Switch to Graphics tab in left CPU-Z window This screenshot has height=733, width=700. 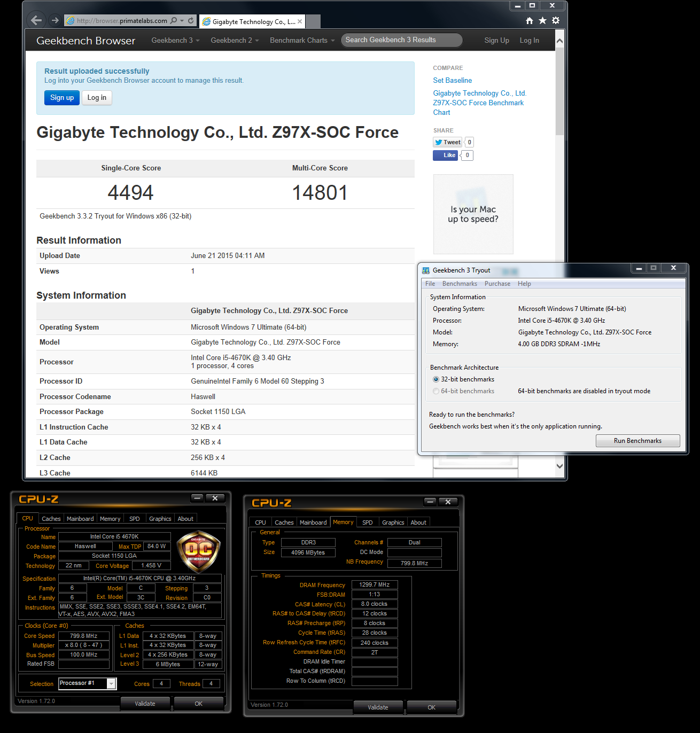click(160, 519)
